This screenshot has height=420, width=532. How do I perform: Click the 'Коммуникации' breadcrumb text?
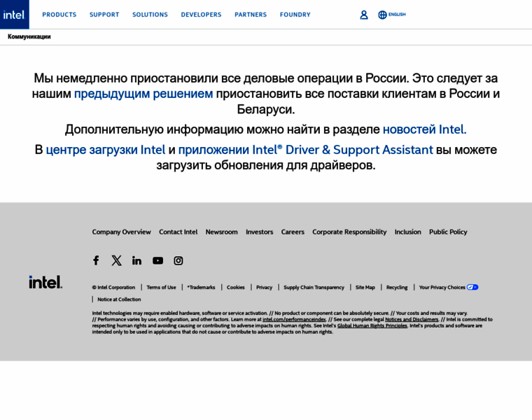tap(29, 36)
